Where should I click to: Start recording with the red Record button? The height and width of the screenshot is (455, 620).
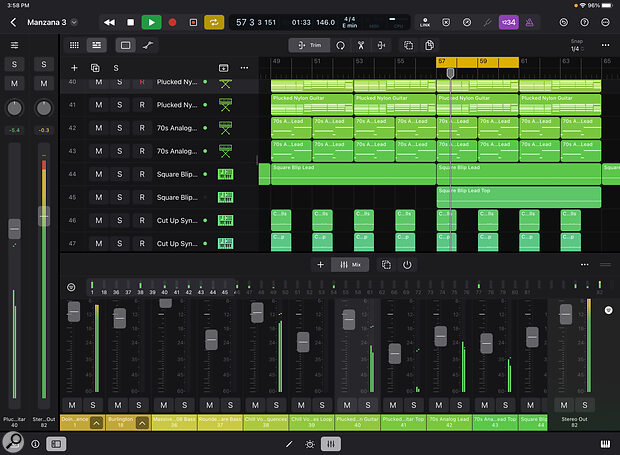pyautogui.click(x=172, y=23)
